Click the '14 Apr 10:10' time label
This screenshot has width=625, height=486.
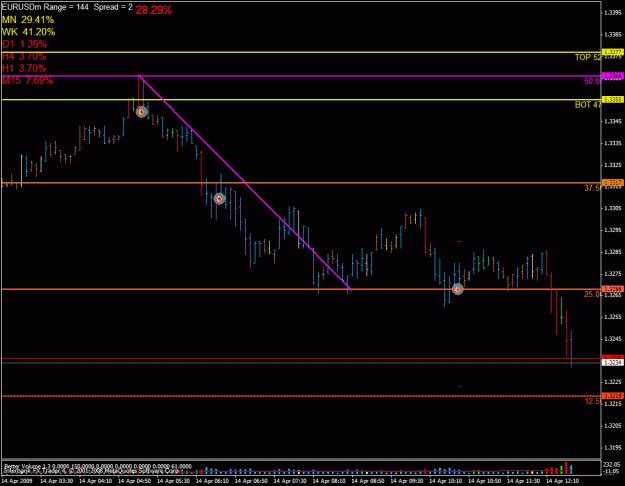(446, 481)
